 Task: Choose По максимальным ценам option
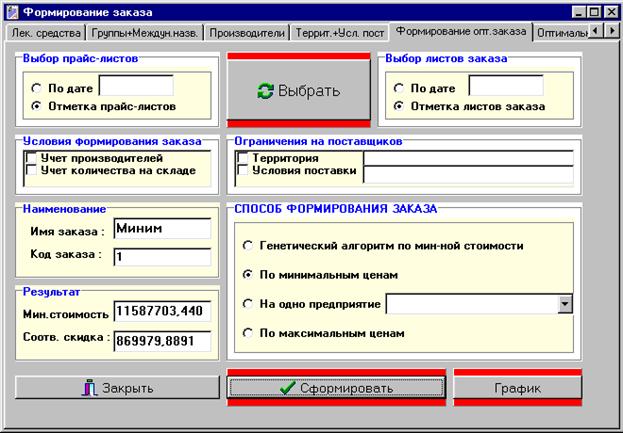tap(248, 333)
